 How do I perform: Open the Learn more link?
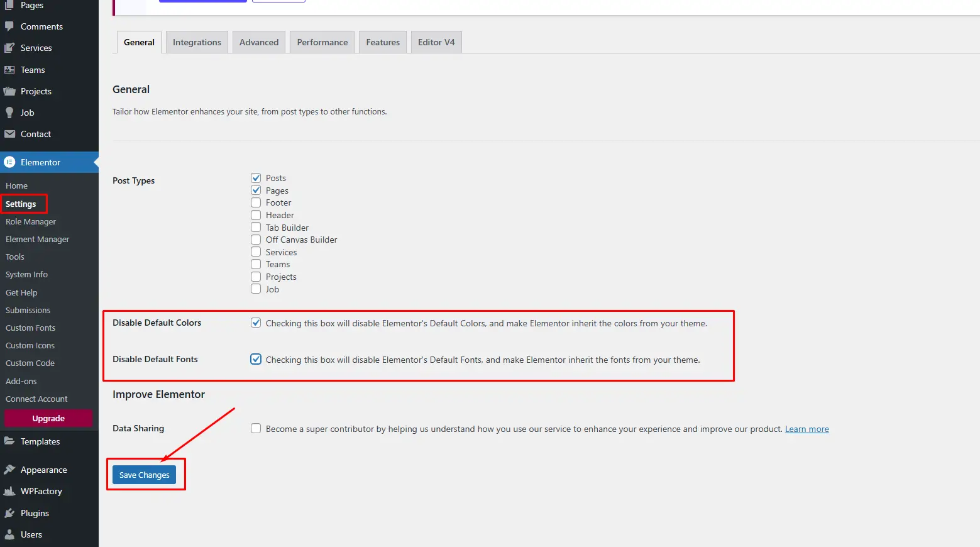[807, 429]
